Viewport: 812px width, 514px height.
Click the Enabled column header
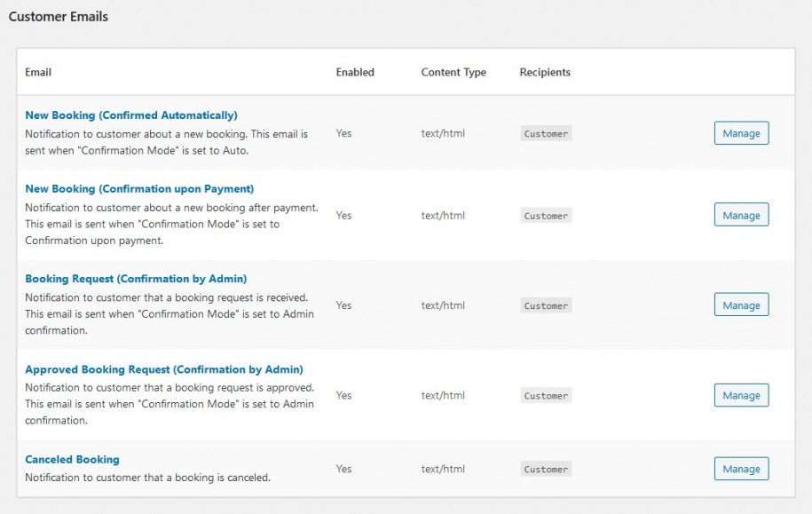click(355, 72)
